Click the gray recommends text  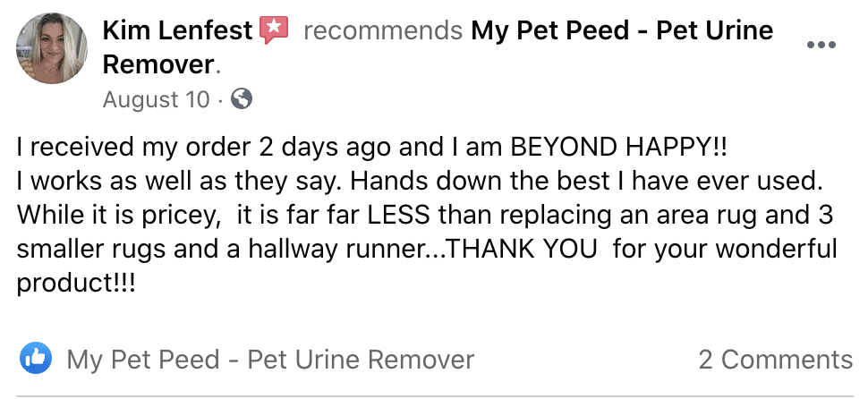pyautogui.click(x=383, y=30)
